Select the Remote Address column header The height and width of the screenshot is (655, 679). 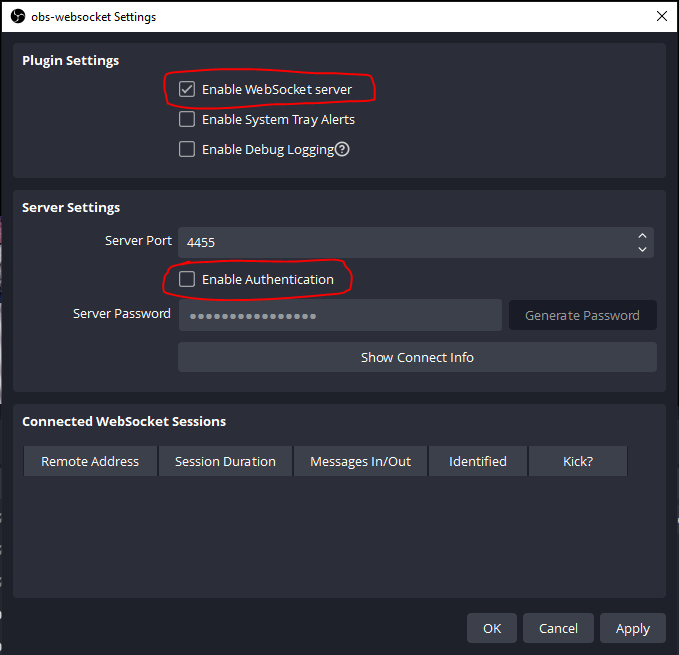(90, 461)
